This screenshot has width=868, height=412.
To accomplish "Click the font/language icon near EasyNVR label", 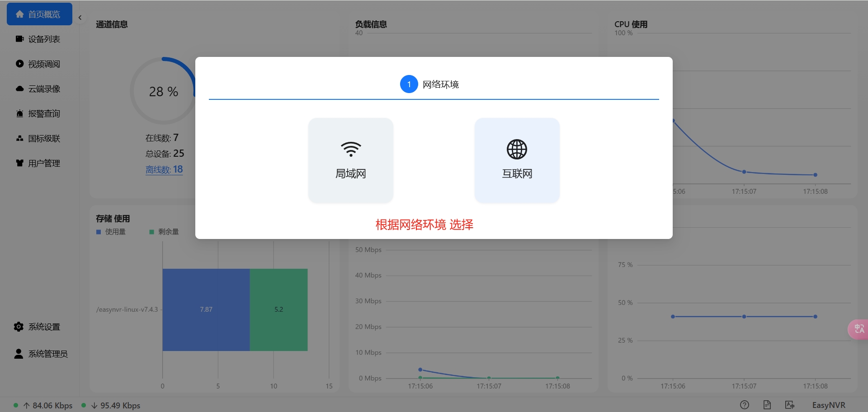I will tap(789, 405).
